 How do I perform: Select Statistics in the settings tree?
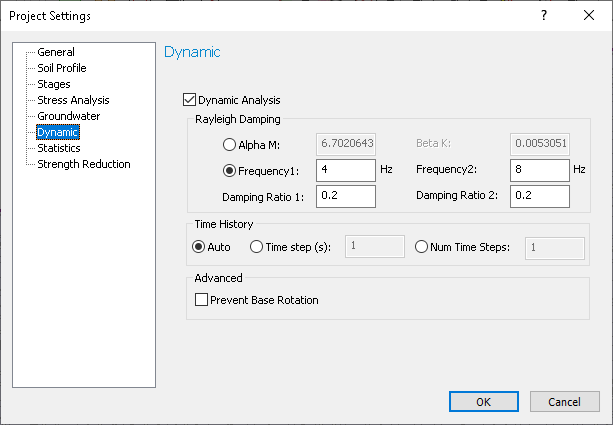[x=59, y=148]
